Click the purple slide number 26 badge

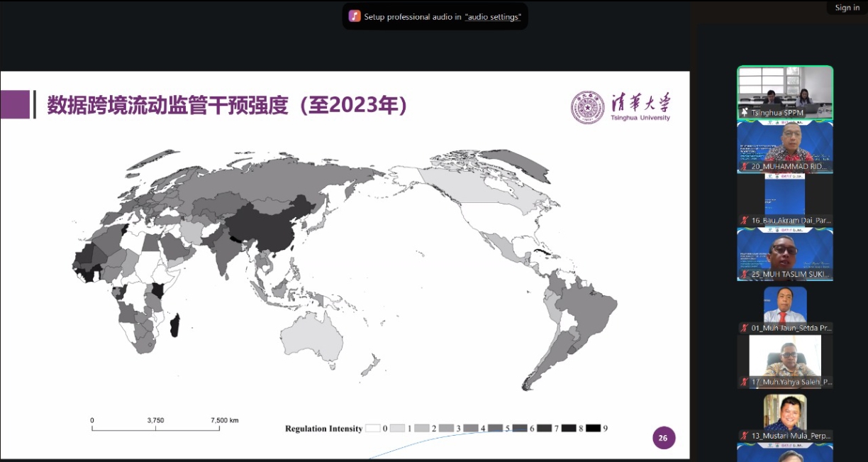click(x=663, y=438)
